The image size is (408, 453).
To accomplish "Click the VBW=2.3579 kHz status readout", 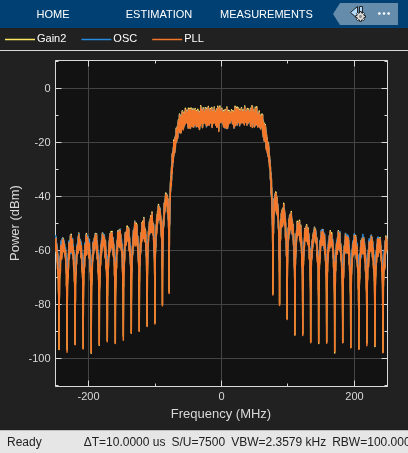I will pyautogui.click(x=278, y=442).
